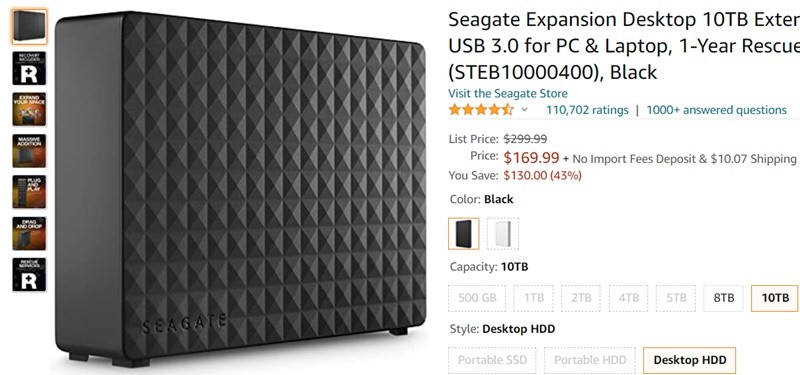
Task: Show the Massive Addition thumbnail image
Action: click(x=29, y=151)
